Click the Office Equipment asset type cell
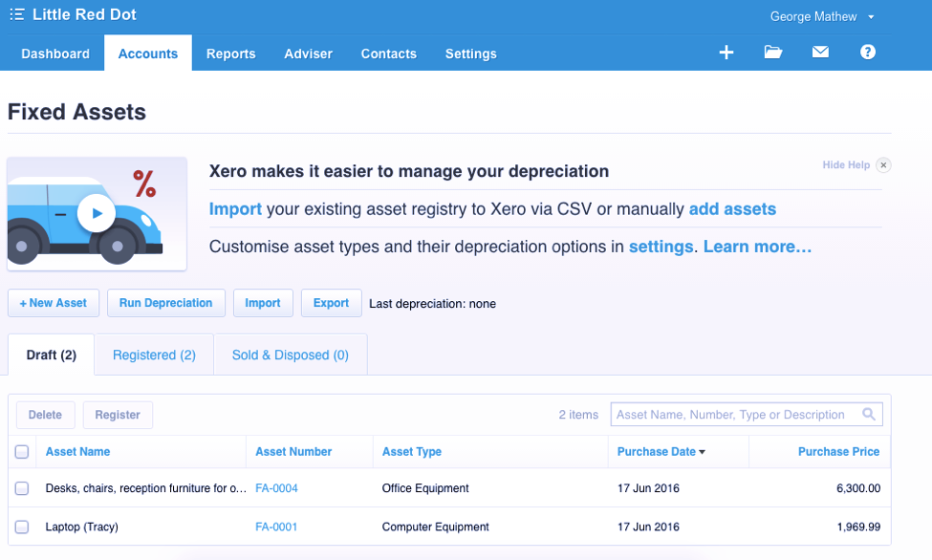This screenshot has height=560, width=932. [x=425, y=488]
